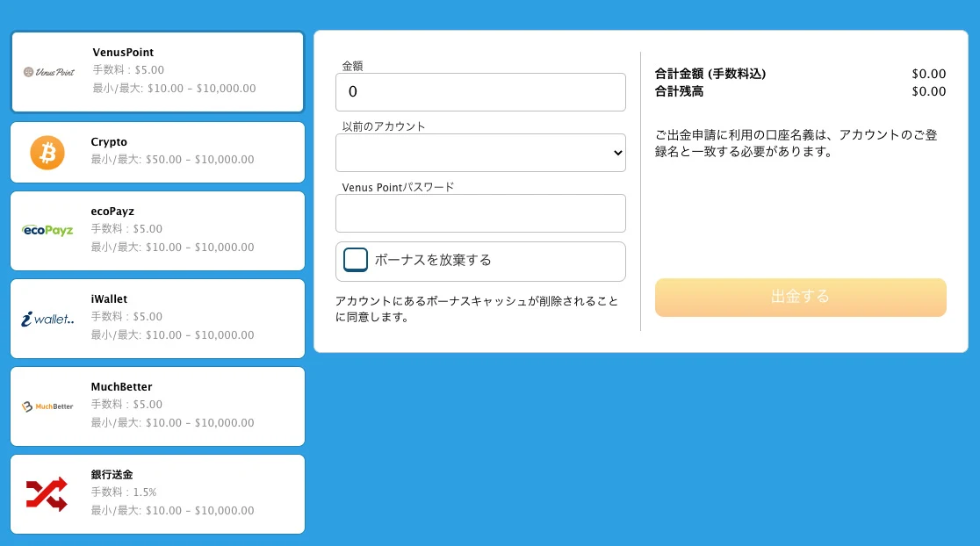Click the MuchBetter logo icon

coord(47,406)
